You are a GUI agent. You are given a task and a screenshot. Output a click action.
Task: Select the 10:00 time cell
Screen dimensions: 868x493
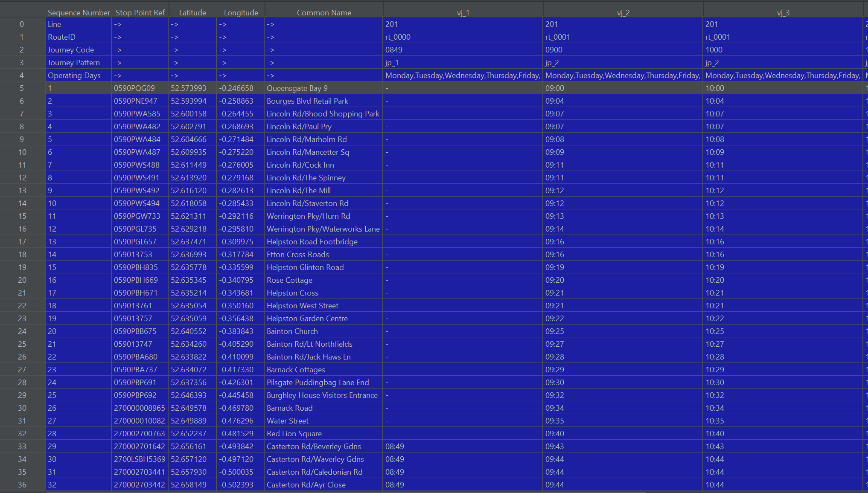783,88
